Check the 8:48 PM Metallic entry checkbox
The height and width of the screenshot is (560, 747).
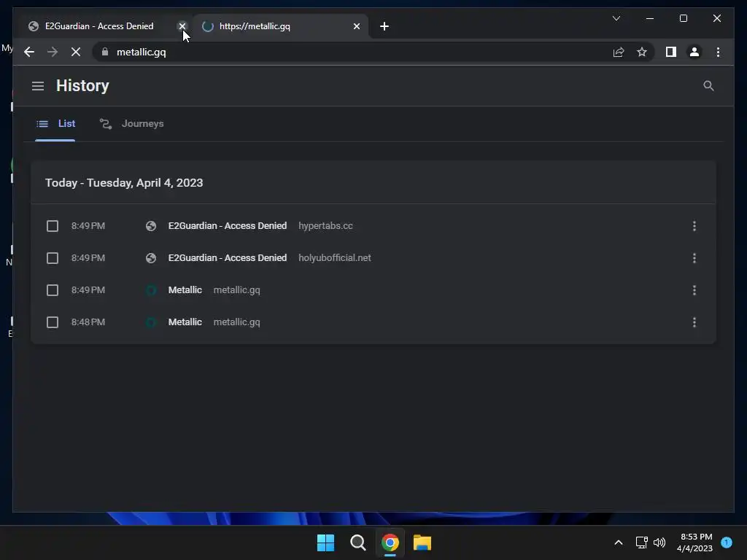click(x=53, y=322)
